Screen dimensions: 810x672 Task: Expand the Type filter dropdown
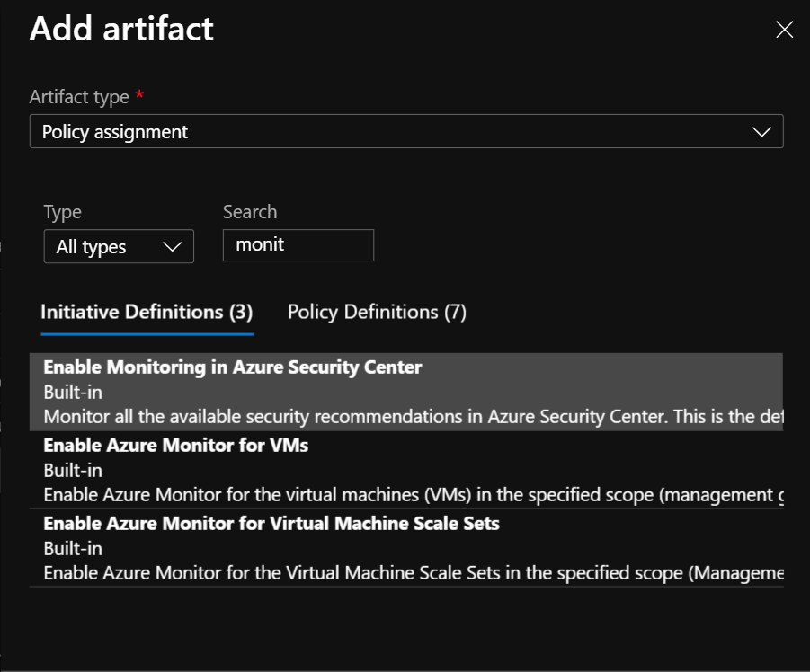pyautogui.click(x=118, y=246)
